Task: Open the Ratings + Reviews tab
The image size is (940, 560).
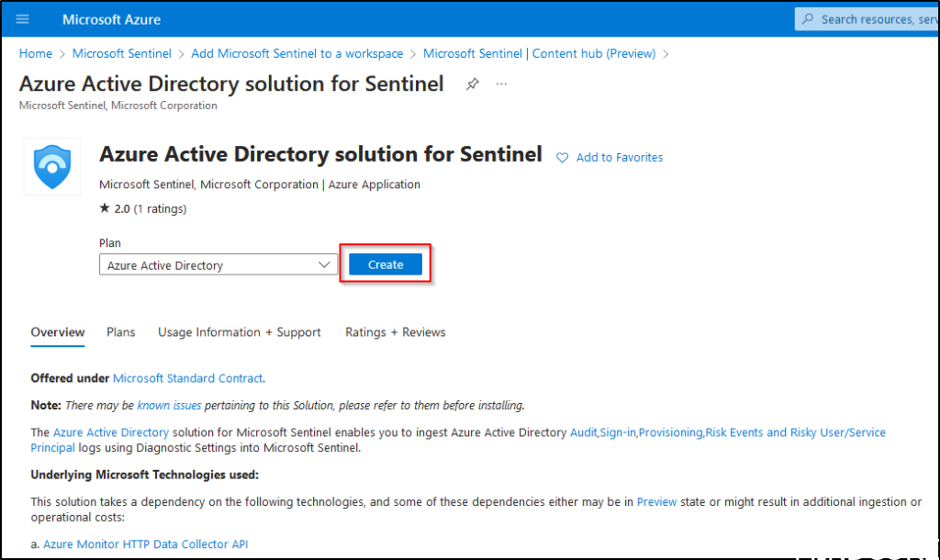Action: pyautogui.click(x=396, y=332)
